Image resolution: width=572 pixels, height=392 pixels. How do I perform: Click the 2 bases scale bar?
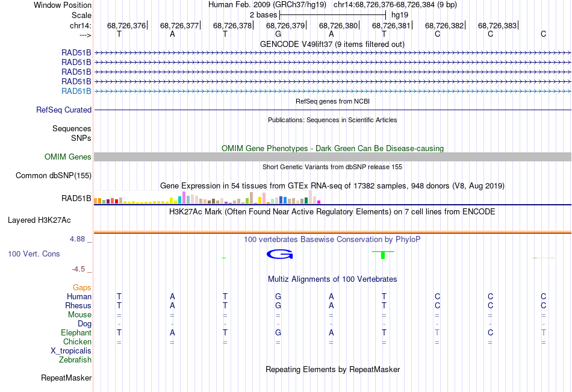click(x=332, y=15)
